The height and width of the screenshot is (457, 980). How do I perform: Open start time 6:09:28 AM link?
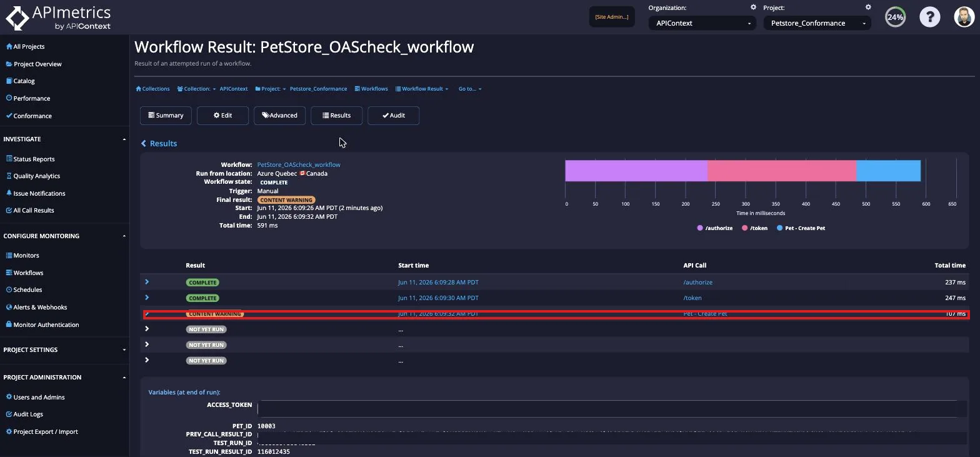(438, 283)
